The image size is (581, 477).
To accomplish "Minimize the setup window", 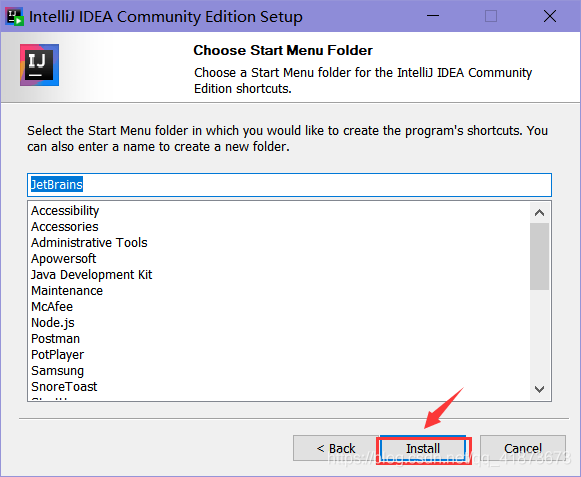I will pos(433,16).
